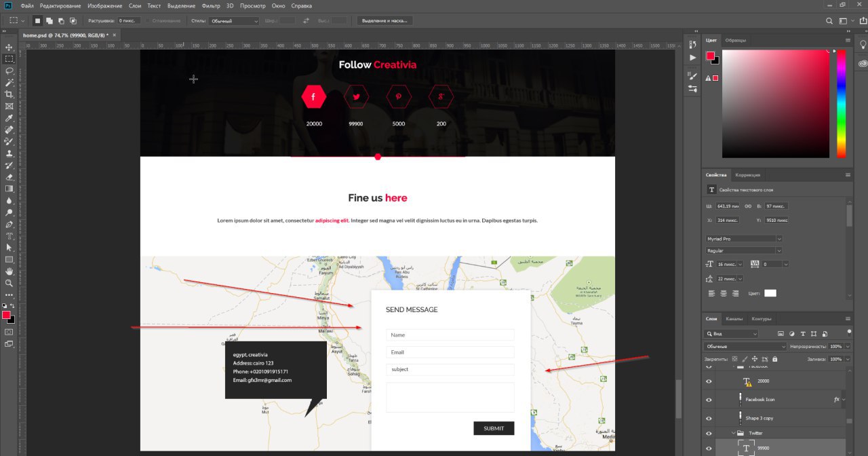Select the Blur tool
The image size is (868, 456).
(x=9, y=201)
